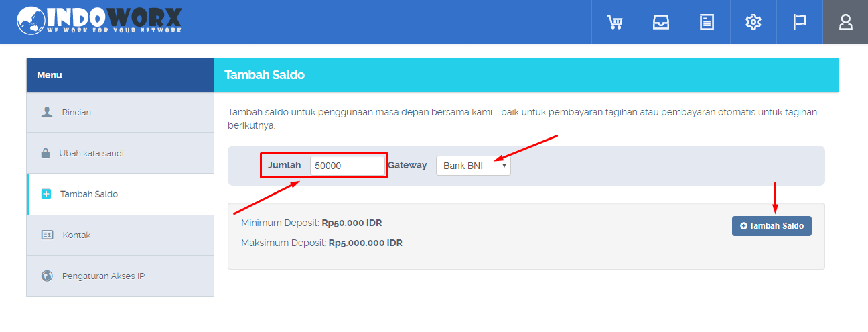Click the Maksimum Deposit Rp5.000.000 IDR text

point(321,243)
